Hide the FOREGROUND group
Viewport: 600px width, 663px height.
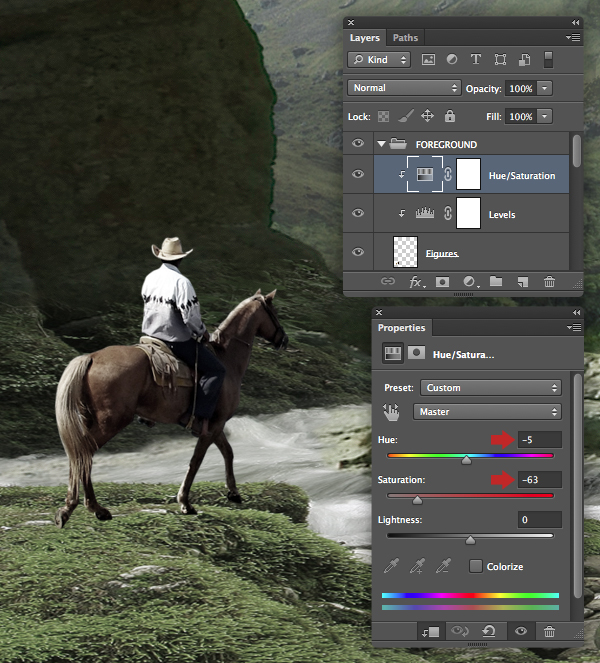tap(358, 143)
